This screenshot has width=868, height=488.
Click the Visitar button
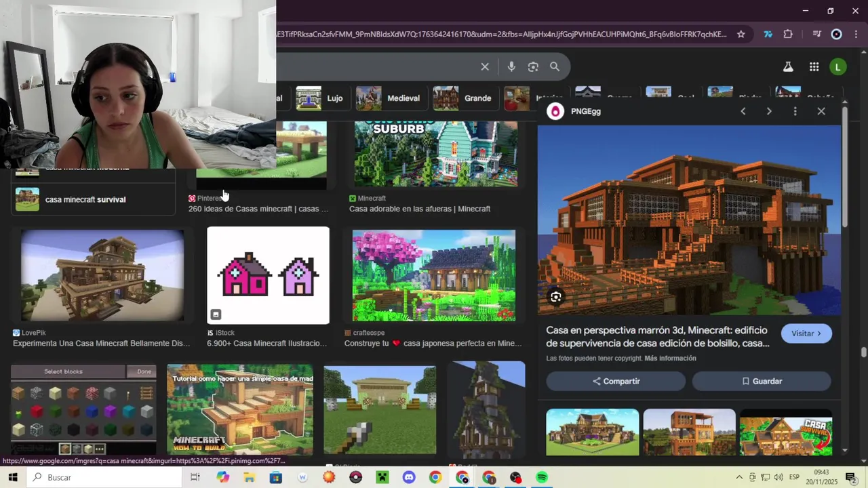pyautogui.click(x=806, y=333)
